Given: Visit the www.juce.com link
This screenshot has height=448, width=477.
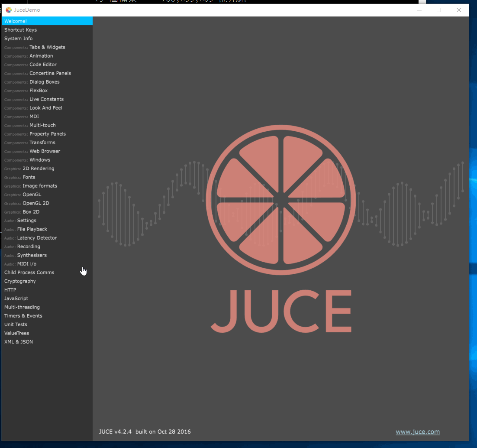Looking at the screenshot, I should tap(418, 432).
